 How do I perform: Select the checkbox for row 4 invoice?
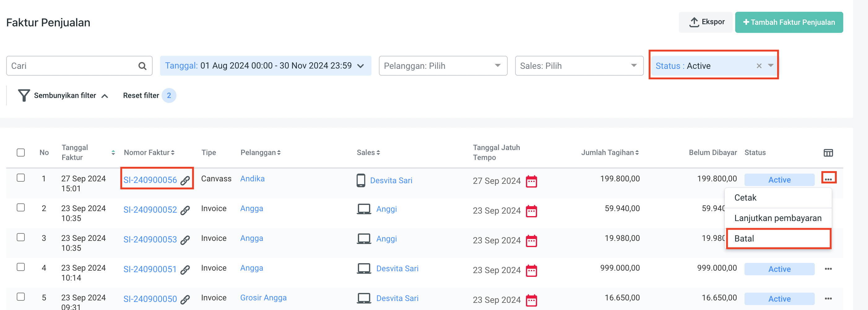[21, 267]
